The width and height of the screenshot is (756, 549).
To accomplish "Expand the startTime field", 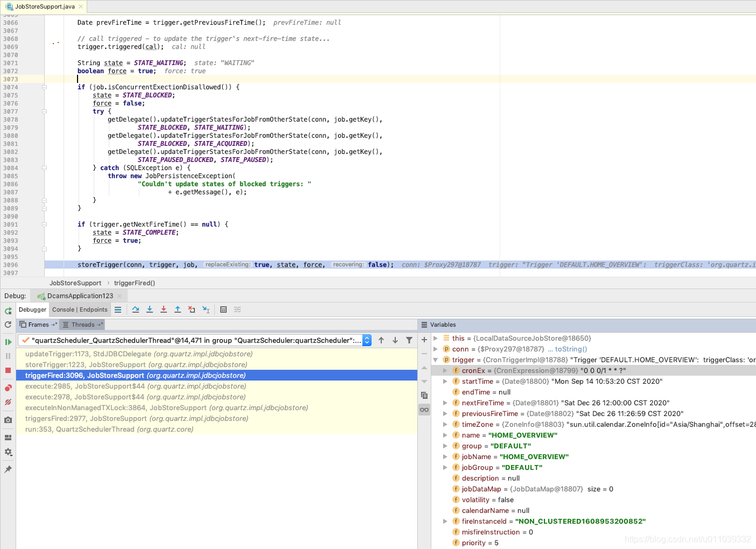I will coord(445,382).
